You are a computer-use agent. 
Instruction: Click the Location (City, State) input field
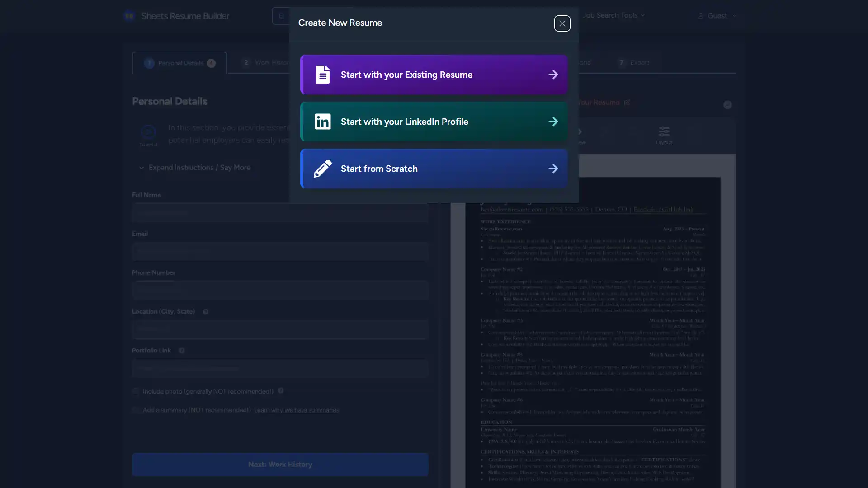point(280,329)
